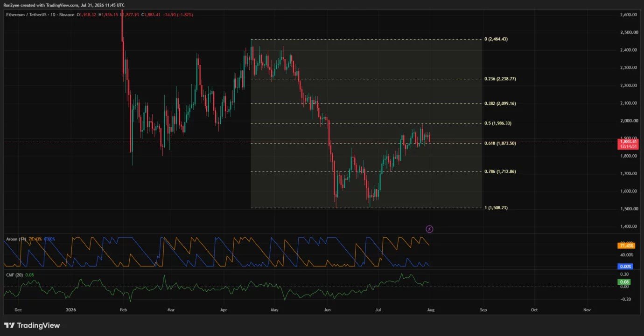This screenshot has height=336, width=644.
Task: Click the 1,700.00 price axis label
Action: [x=628, y=174]
